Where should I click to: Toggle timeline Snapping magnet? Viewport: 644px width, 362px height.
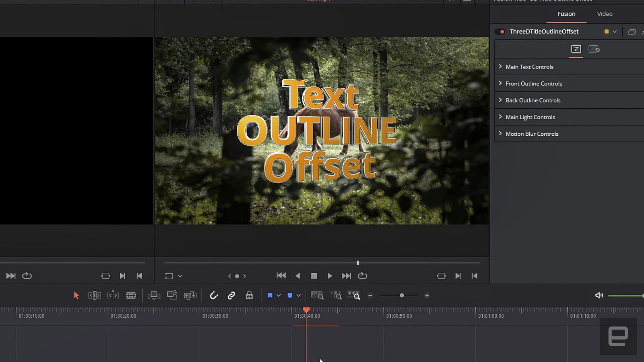point(214,296)
